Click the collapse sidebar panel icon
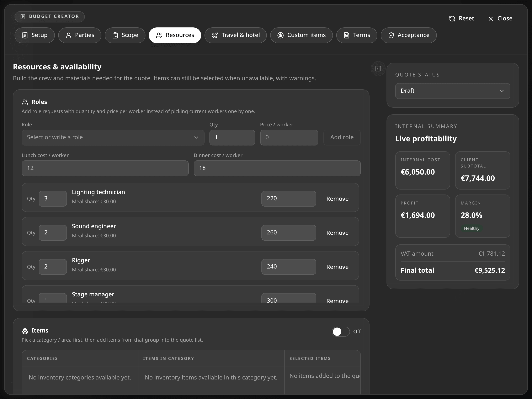The height and width of the screenshot is (399, 532). pyautogui.click(x=378, y=69)
